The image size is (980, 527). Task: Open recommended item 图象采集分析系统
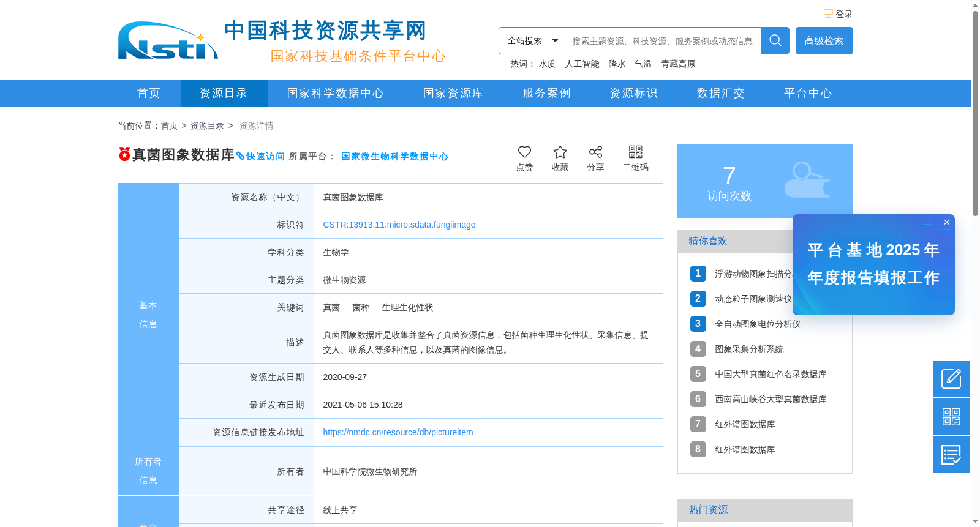[x=749, y=349]
